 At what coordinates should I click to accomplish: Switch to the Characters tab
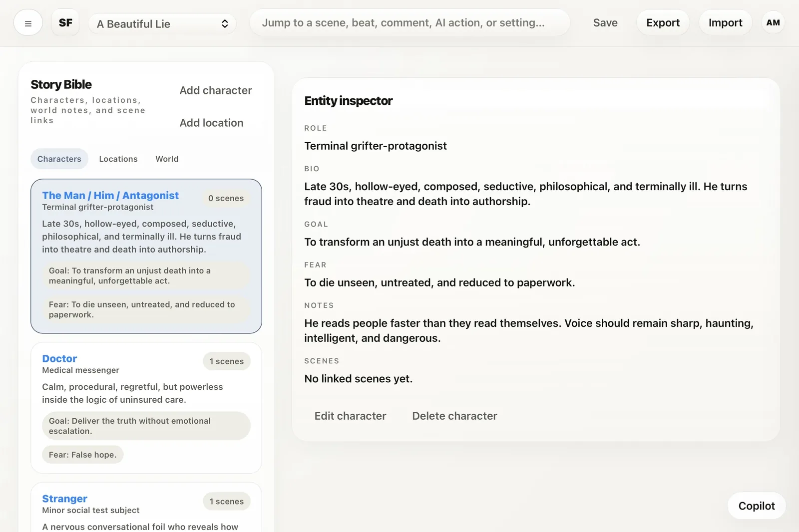click(59, 159)
